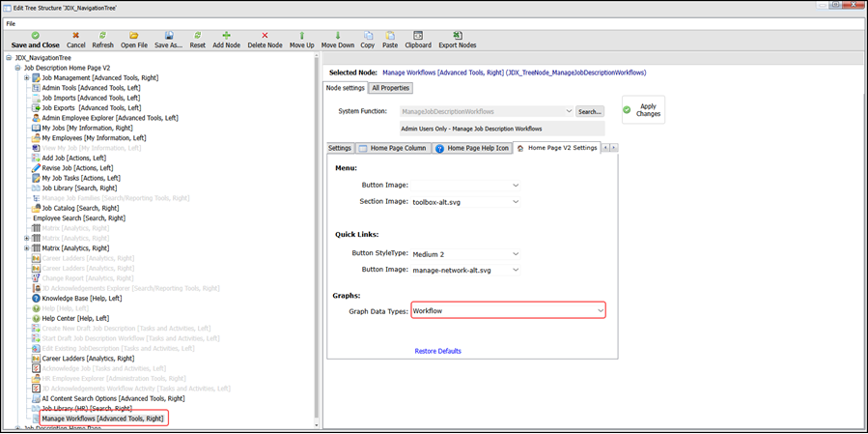Select the black Career Ladders [Analytics, Right] node
Image resolution: width=868 pixels, height=434 pixels.
88,359
